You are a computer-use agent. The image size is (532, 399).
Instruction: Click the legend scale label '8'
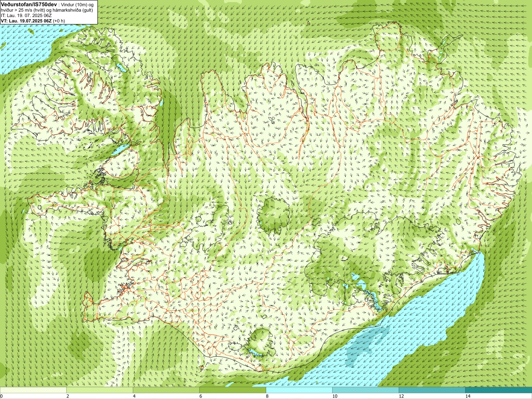[x=267, y=396]
